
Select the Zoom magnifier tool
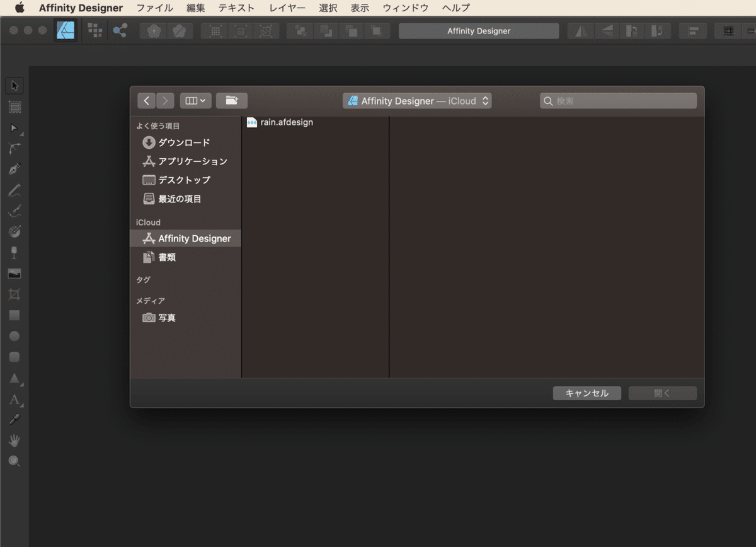[x=14, y=461]
